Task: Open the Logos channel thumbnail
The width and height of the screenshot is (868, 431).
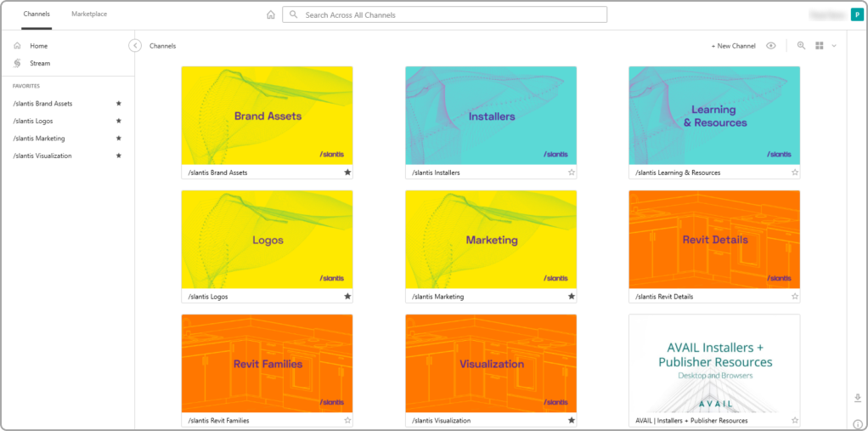Action: pyautogui.click(x=268, y=240)
